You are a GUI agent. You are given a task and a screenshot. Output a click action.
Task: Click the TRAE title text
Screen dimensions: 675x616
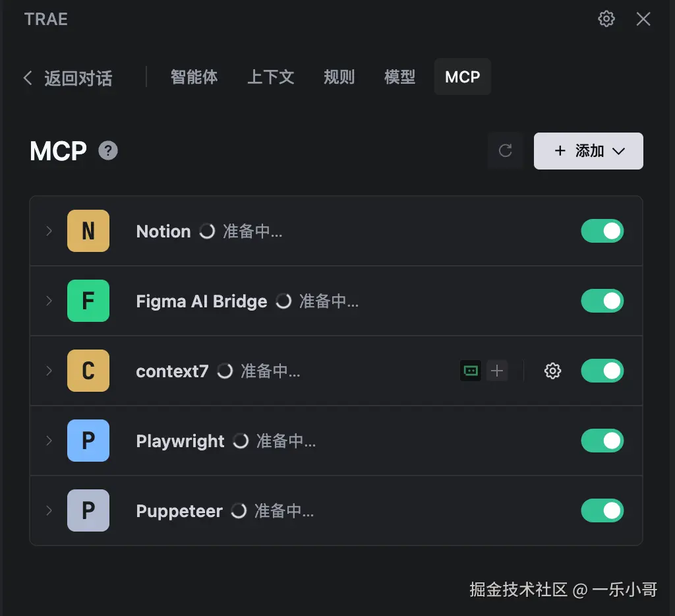(46, 19)
